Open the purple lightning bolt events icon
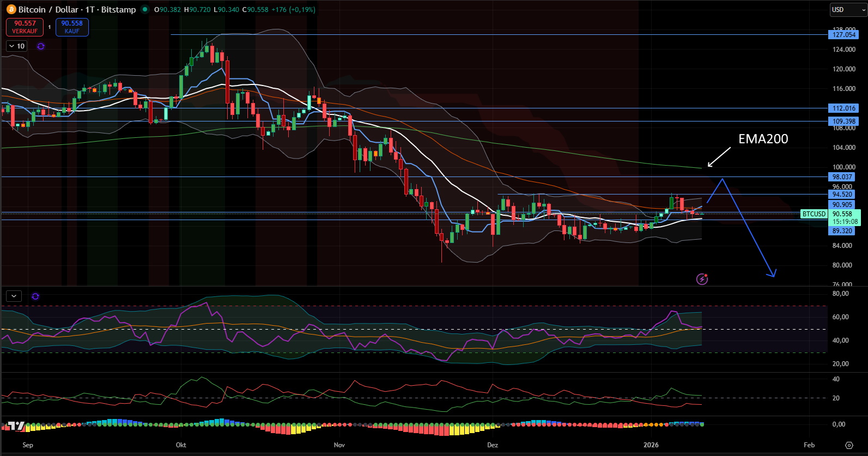868x456 pixels. coord(702,279)
